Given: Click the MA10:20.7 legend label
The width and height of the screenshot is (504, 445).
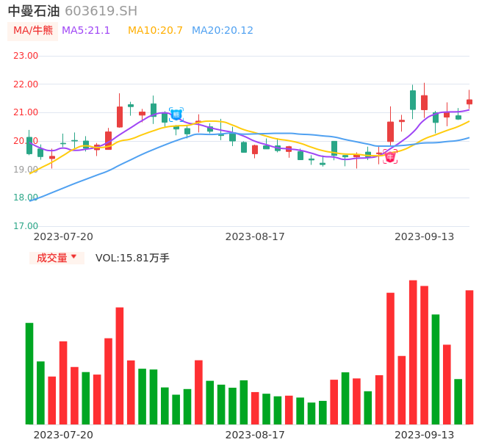Looking at the screenshot, I should click(x=155, y=31).
